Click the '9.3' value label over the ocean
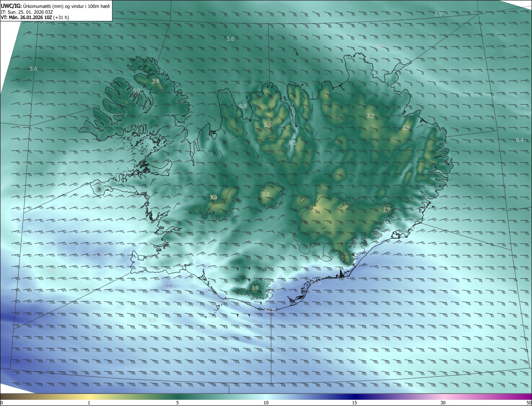532x406 pixels. point(52,271)
